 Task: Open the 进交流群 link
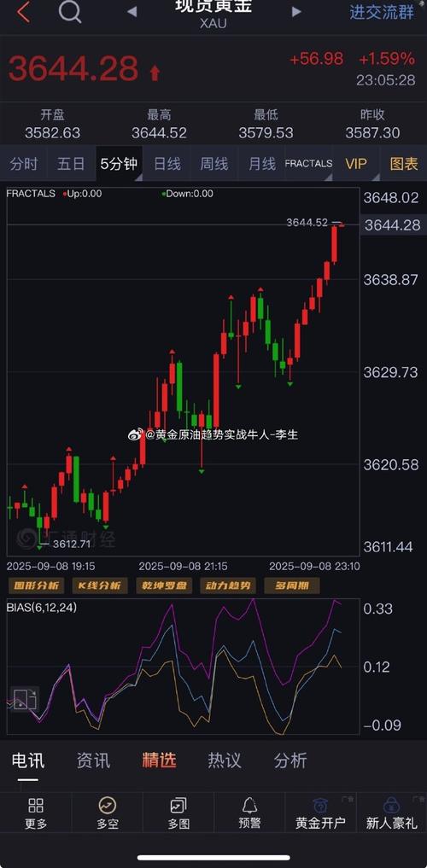(x=381, y=12)
